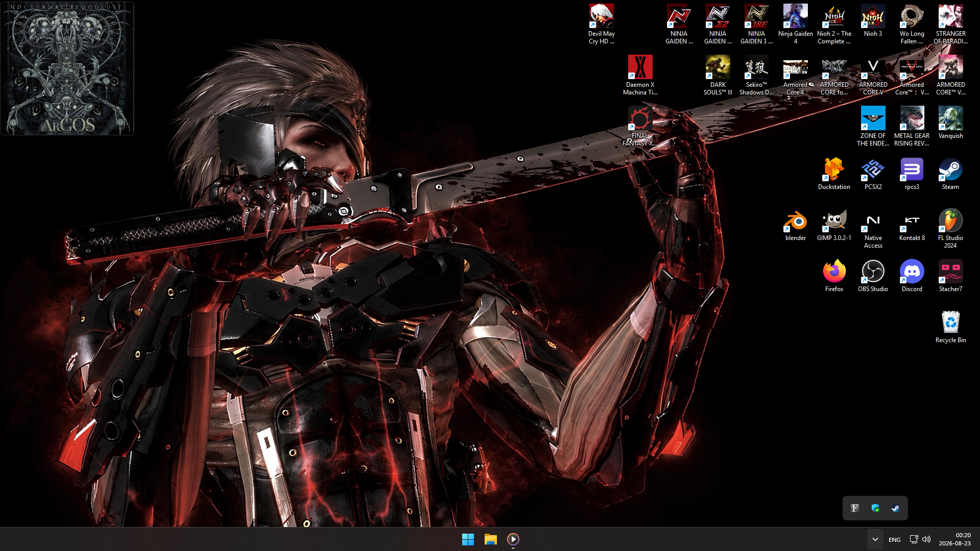Open the Windows Start menu
The image size is (980, 551).
click(x=468, y=539)
